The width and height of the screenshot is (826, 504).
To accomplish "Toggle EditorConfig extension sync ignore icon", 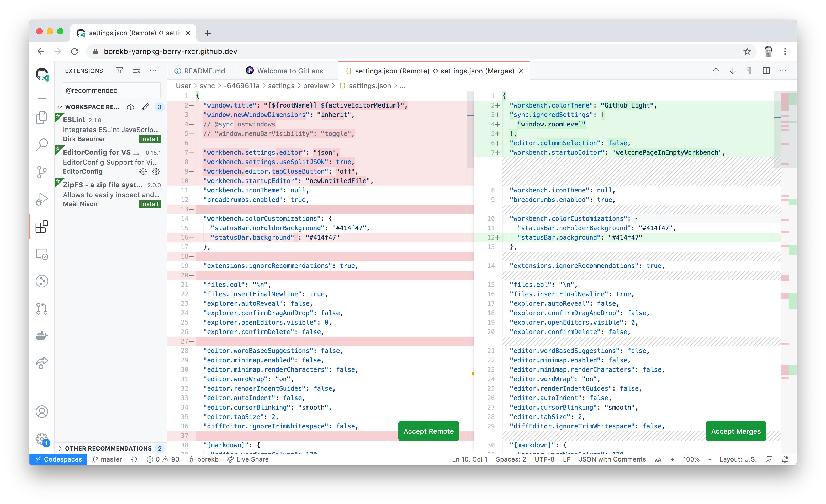I will click(143, 171).
